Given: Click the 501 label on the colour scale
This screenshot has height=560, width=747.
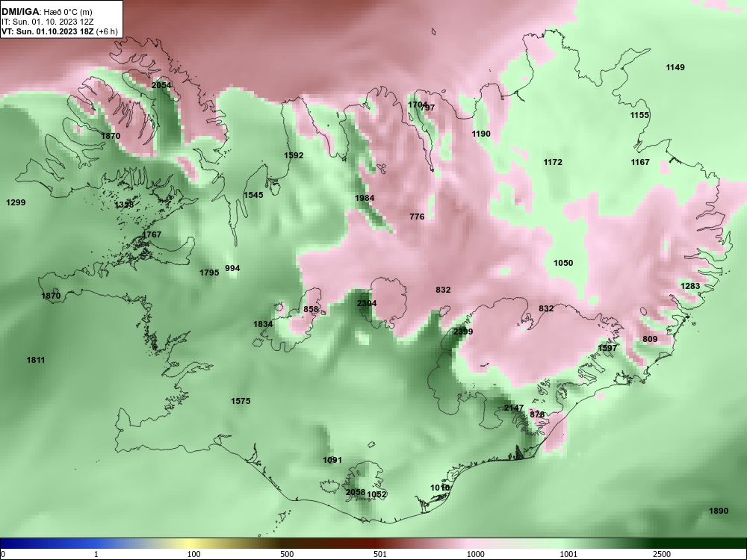Looking at the screenshot, I should [x=380, y=554].
